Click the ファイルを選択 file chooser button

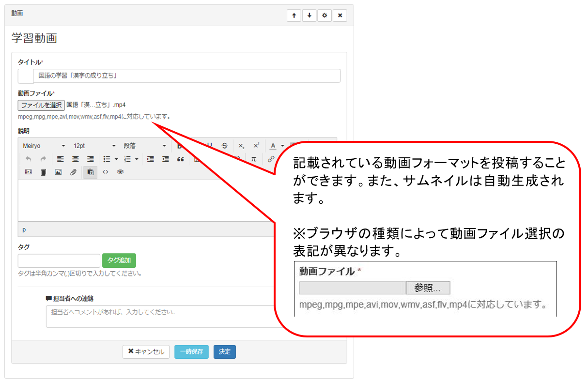[41, 105]
